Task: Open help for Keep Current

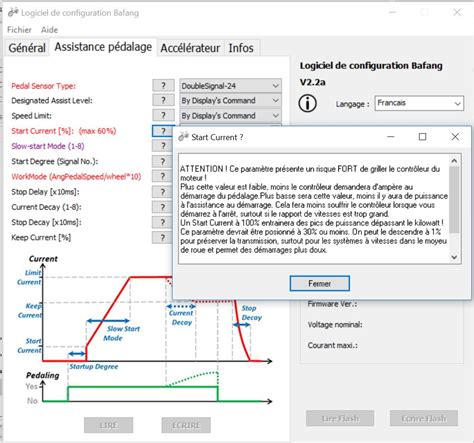Action: (x=162, y=237)
